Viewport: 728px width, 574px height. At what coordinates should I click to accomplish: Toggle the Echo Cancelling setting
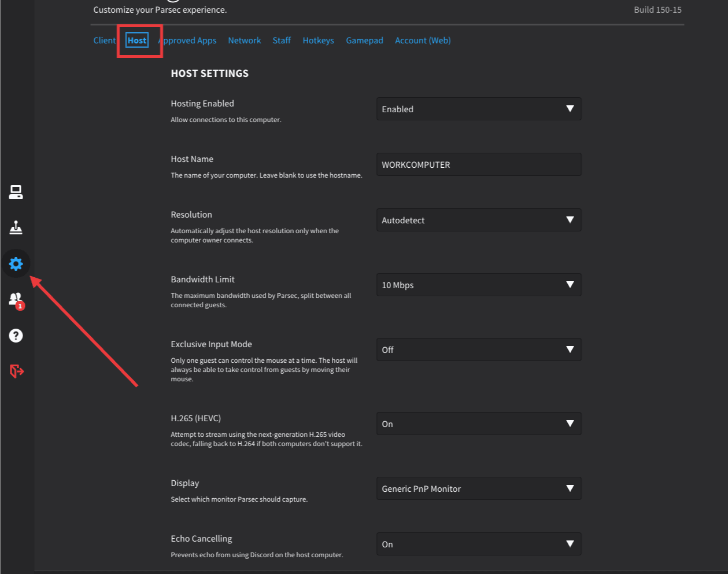tap(478, 544)
